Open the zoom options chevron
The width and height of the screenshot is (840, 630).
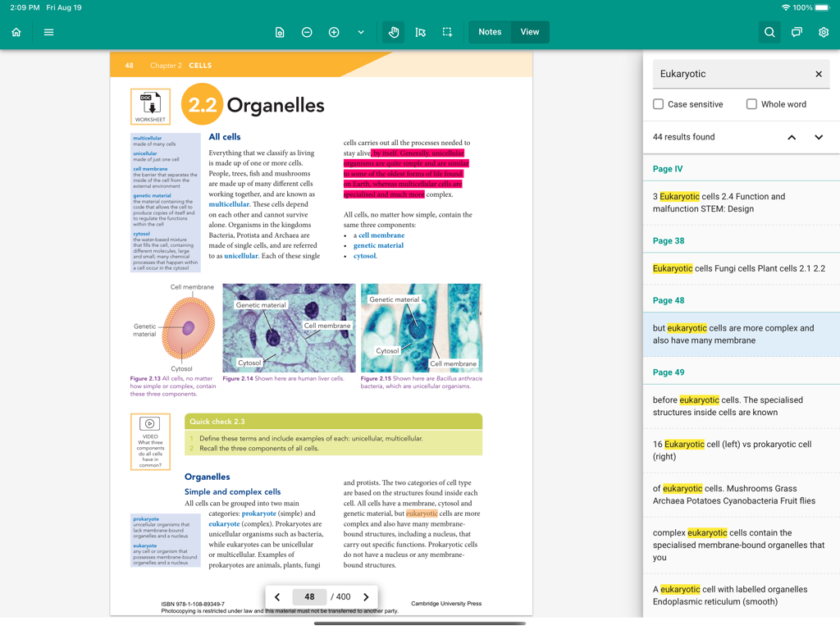coord(361,32)
